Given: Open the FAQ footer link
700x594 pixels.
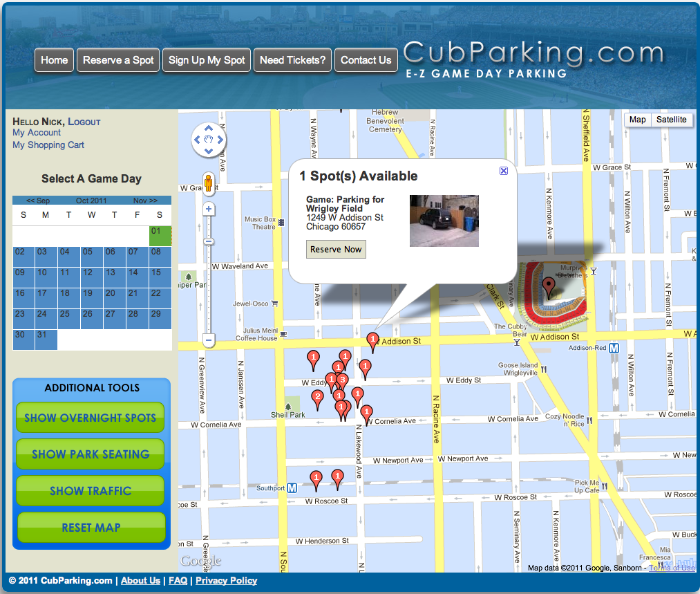Looking at the screenshot, I should [178, 581].
